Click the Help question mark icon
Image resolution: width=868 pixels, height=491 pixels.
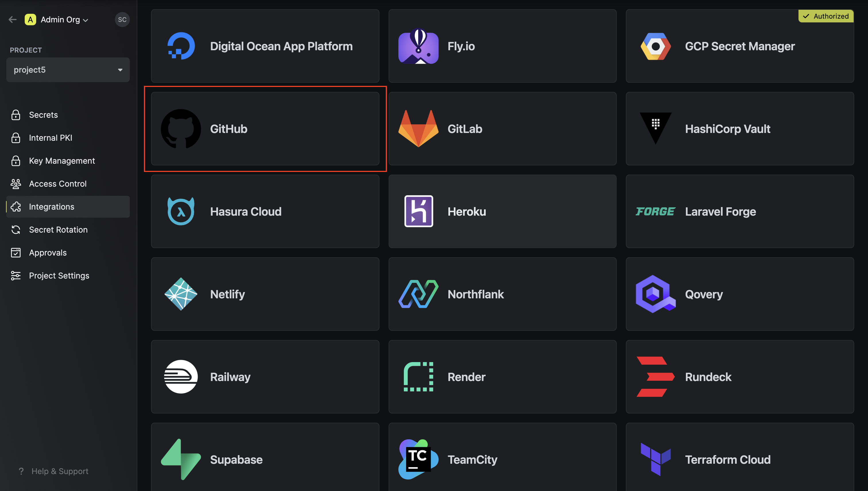[21, 471]
